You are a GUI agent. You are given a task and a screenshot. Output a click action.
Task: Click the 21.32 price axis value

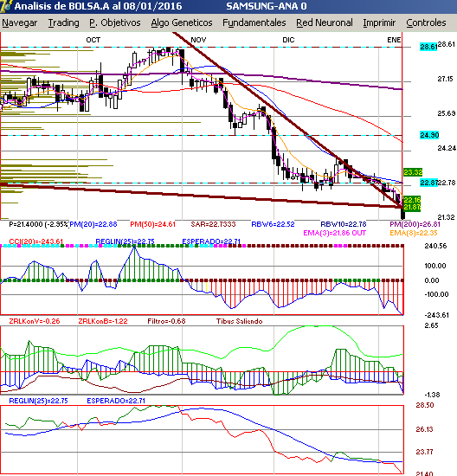pyautogui.click(x=446, y=217)
